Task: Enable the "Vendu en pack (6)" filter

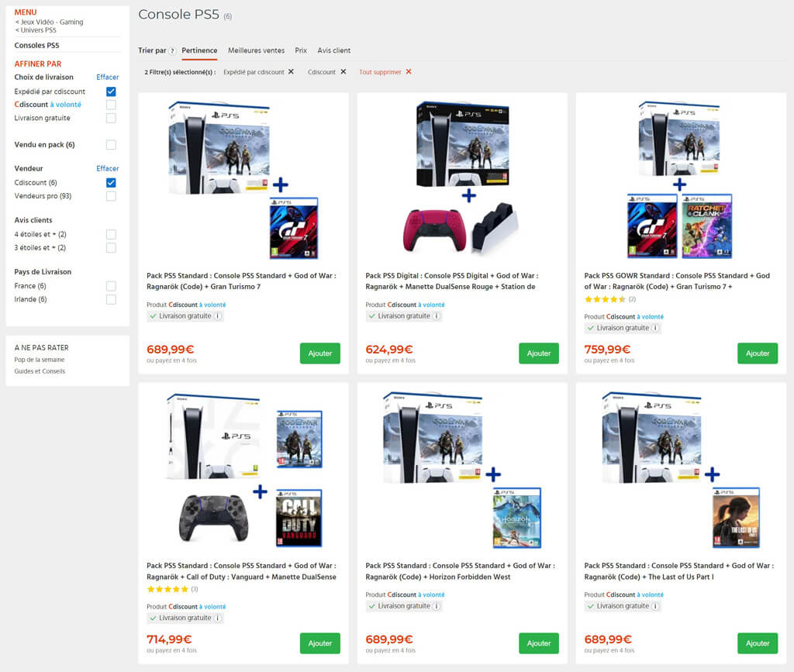Action: coord(111,145)
